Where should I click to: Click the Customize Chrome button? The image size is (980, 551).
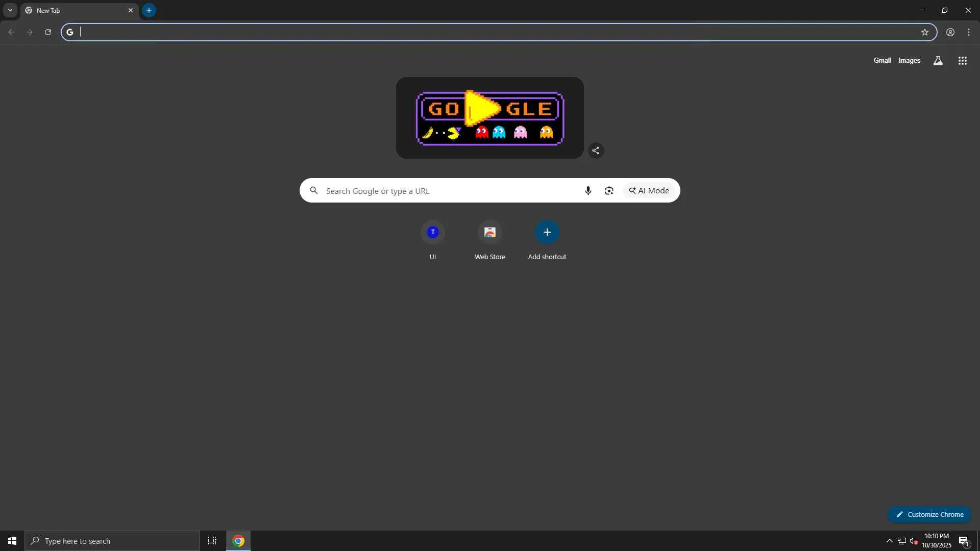click(929, 514)
